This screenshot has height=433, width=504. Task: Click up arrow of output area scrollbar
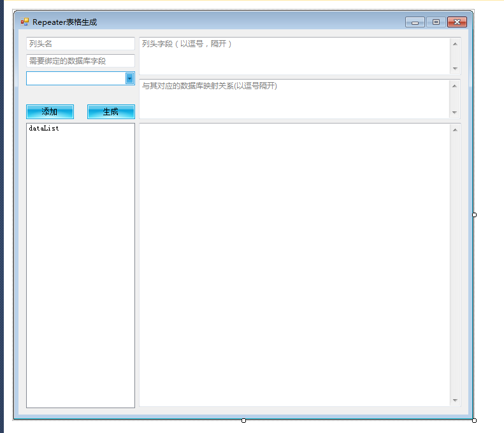[455, 130]
